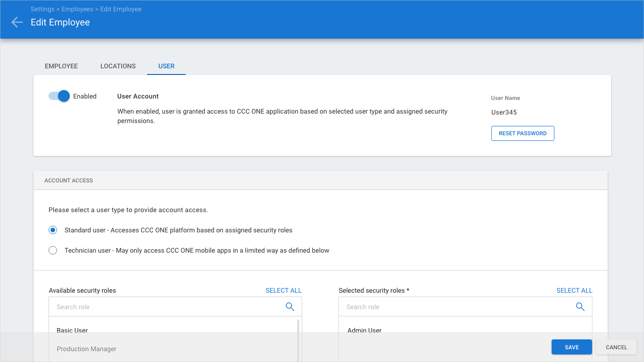This screenshot has width=644, height=362.
Task: Open the USER tab
Action: coord(166,66)
